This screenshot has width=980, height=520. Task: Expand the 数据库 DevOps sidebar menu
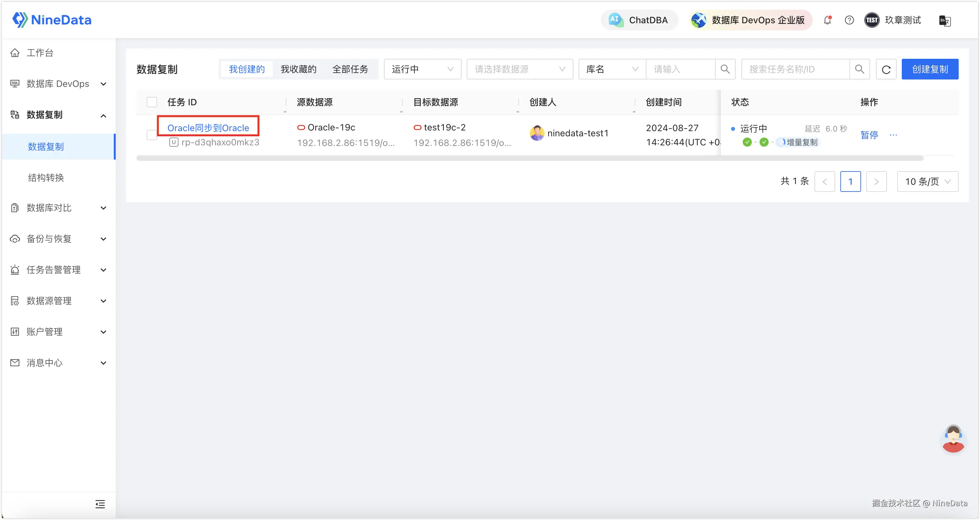(x=58, y=84)
